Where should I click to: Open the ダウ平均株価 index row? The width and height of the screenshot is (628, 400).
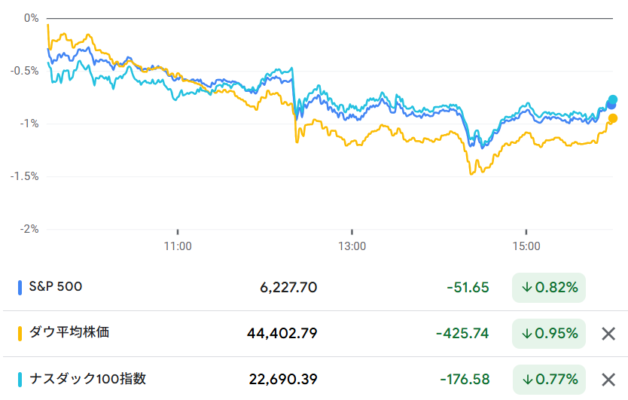point(314,334)
